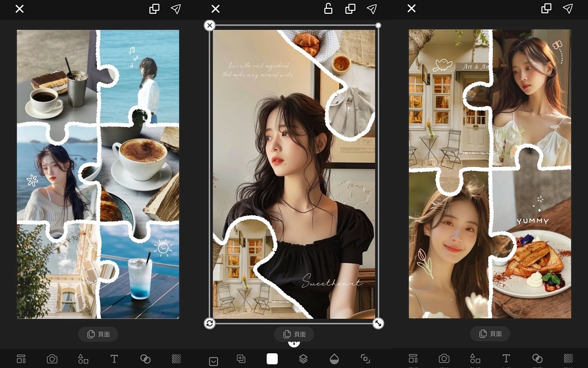Tap the duplicate pages icon in right editor
588x368 pixels.
(546, 9)
